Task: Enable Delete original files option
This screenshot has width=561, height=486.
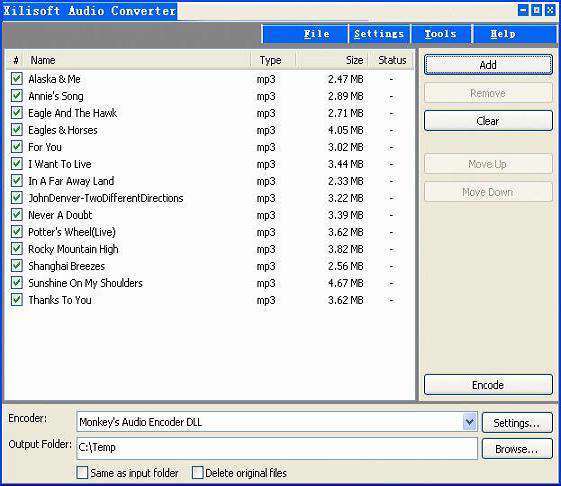Action: click(197, 472)
